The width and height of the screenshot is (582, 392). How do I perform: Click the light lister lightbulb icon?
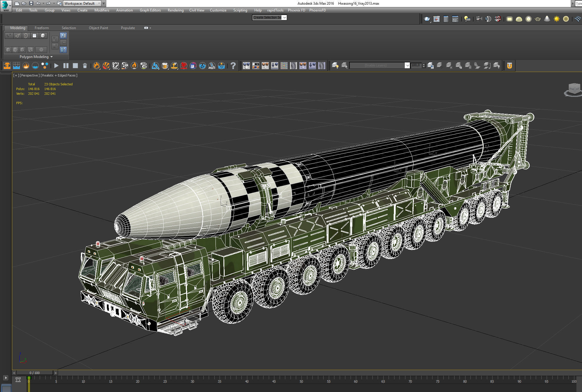467,19
